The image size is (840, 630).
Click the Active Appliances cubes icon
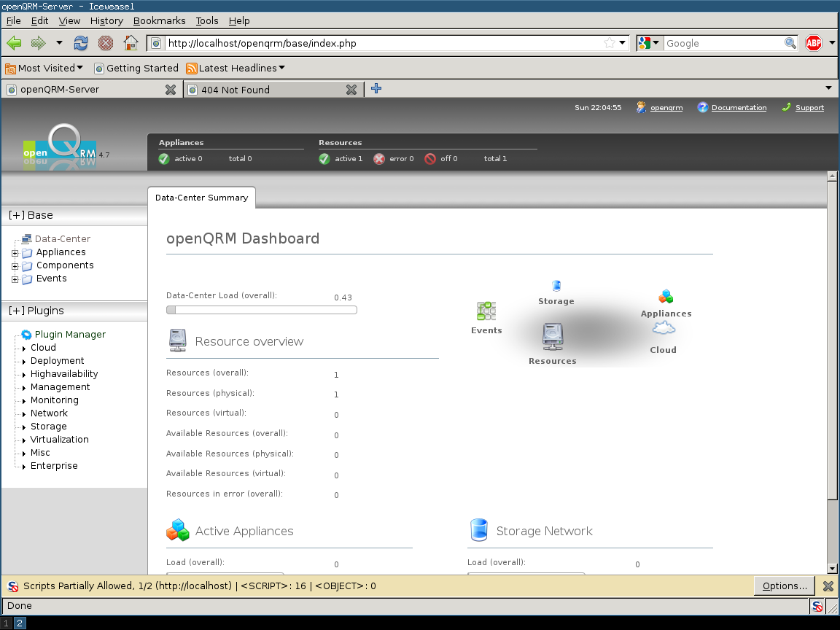(178, 530)
